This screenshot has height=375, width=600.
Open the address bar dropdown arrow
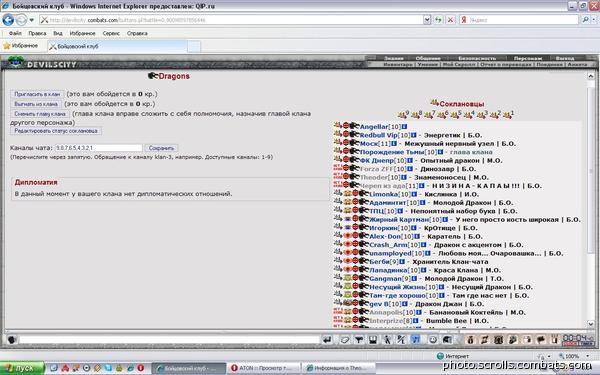click(x=427, y=20)
